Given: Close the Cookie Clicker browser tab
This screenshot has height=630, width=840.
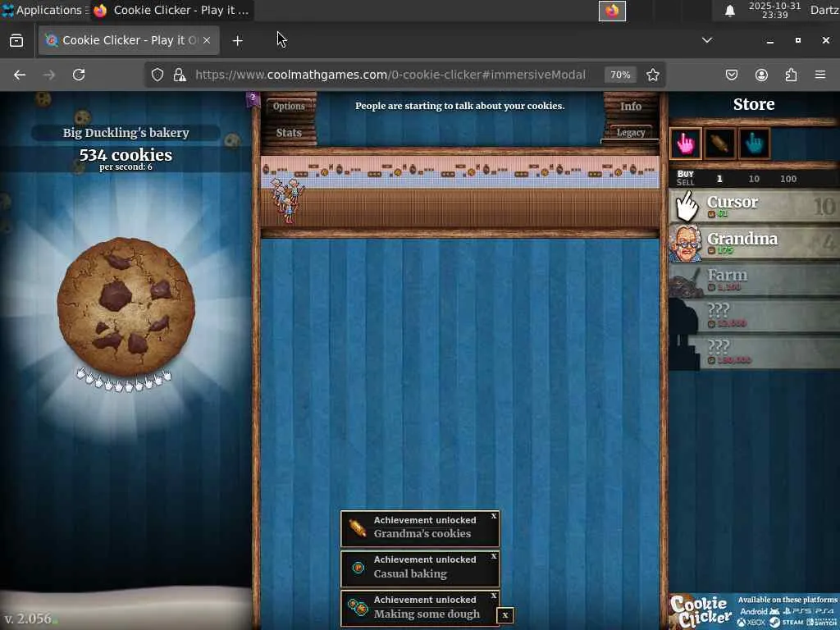Looking at the screenshot, I should 207,40.
